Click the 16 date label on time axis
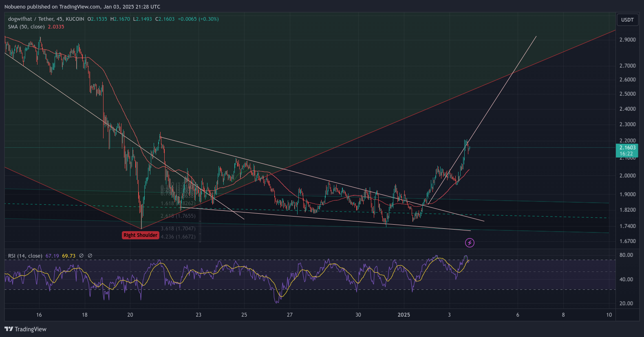 (39, 315)
